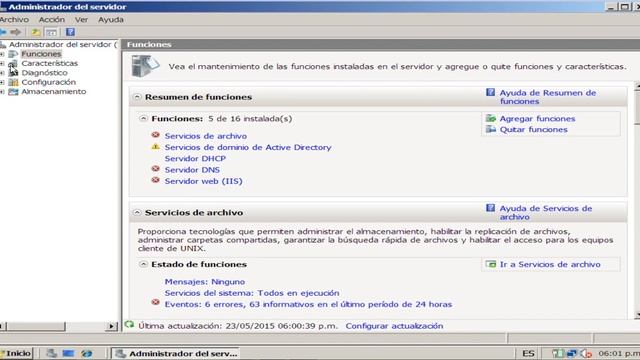Viewport: 640px width, 360px height.
Task: Open the Servicios de archivo role link
Action: coord(206,136)
